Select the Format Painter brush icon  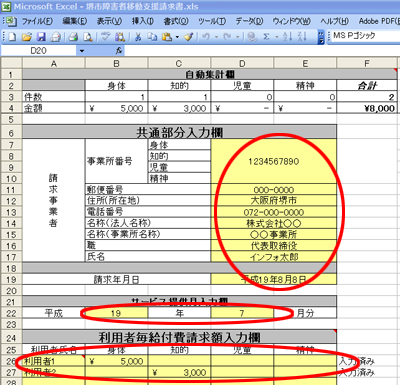[189, 37]
